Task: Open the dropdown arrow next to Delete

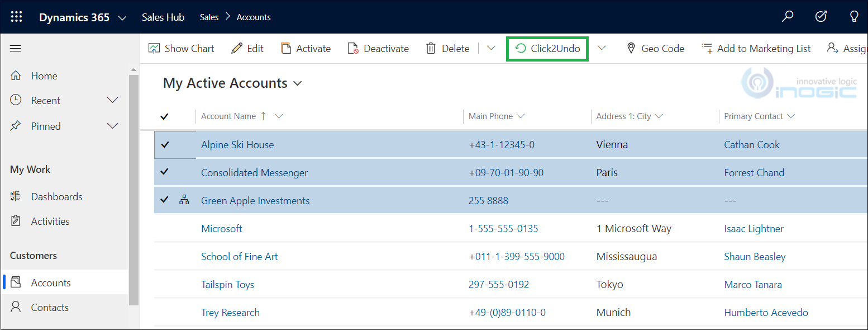Action: pyautogui.click(x=491, y=49)
